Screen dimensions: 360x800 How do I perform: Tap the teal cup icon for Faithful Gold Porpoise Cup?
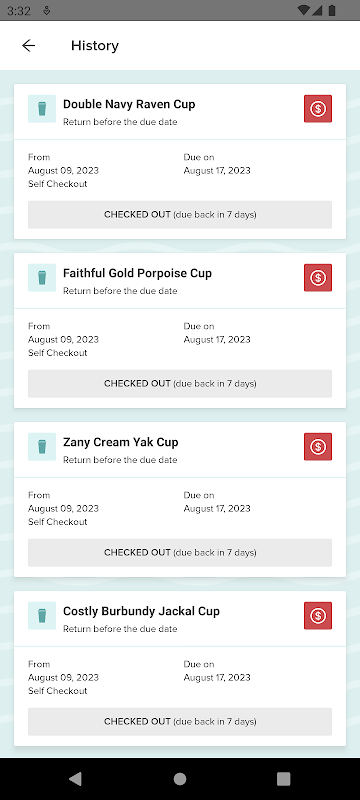(42, 278)
